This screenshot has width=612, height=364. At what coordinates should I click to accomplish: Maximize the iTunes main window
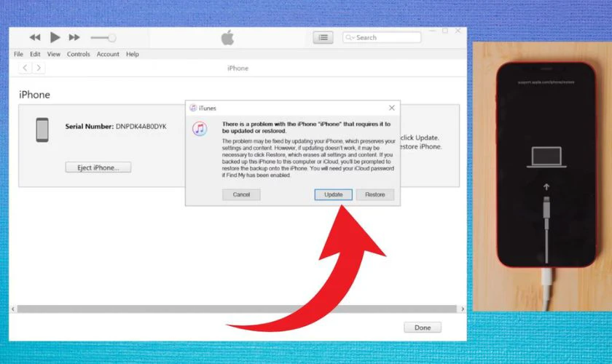(445, 31)
